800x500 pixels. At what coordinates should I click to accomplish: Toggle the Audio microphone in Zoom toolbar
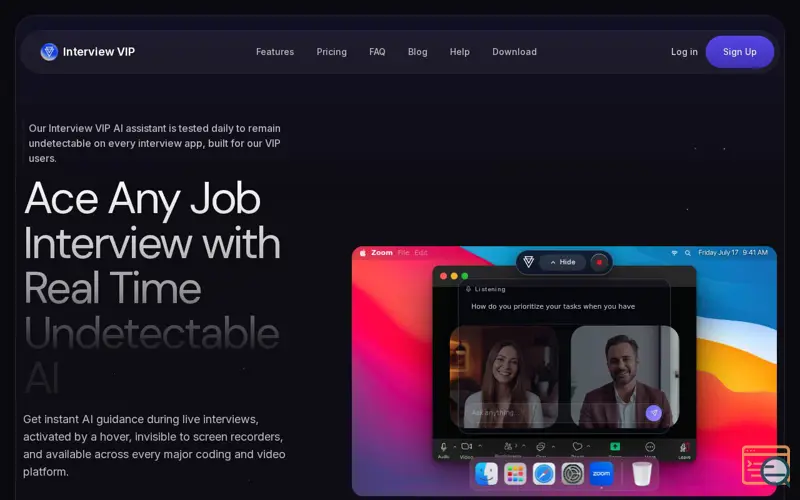443,447
